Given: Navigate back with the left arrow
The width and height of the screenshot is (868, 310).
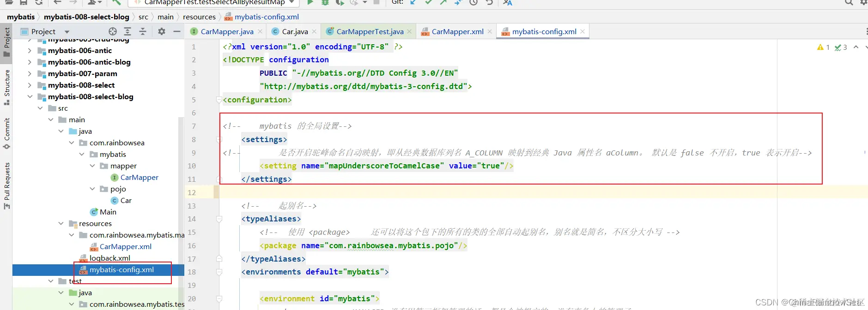Looking at the screenshot, I should (57, 2).
